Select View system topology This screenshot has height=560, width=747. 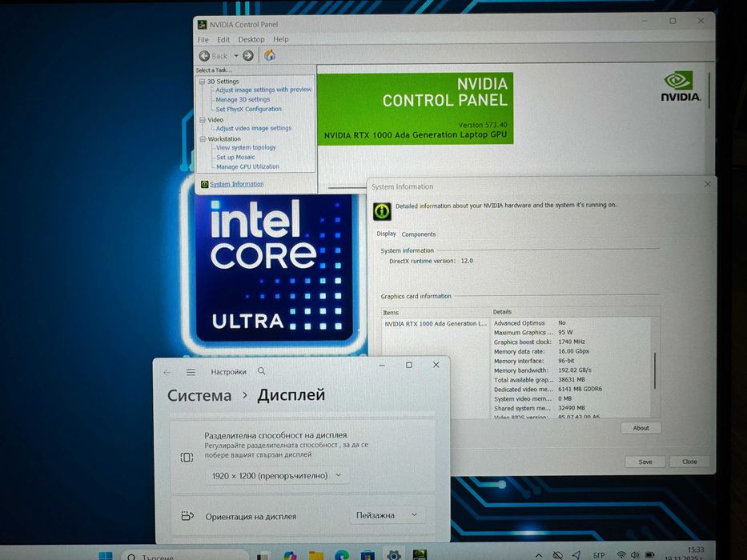[246, 148]
